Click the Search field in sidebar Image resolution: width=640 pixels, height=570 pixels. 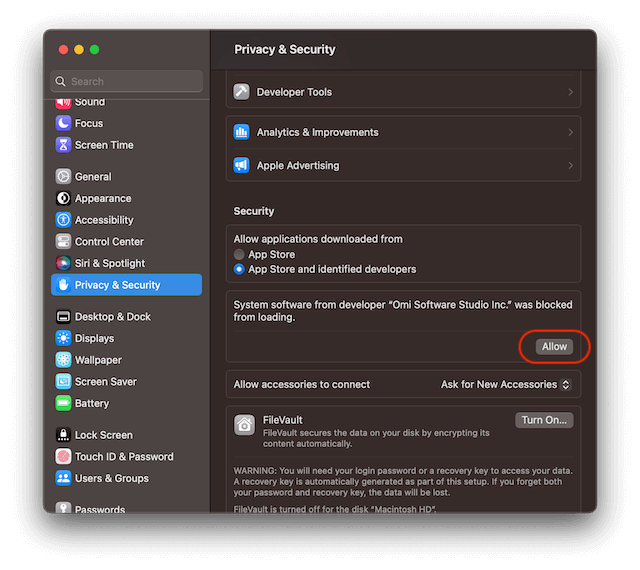point(127,81)
